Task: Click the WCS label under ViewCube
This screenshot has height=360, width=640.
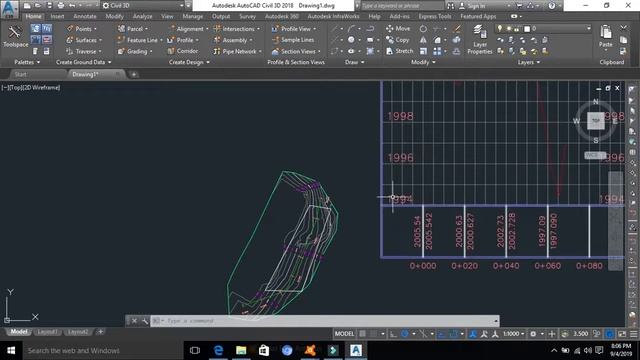Action: pos(595,155)
